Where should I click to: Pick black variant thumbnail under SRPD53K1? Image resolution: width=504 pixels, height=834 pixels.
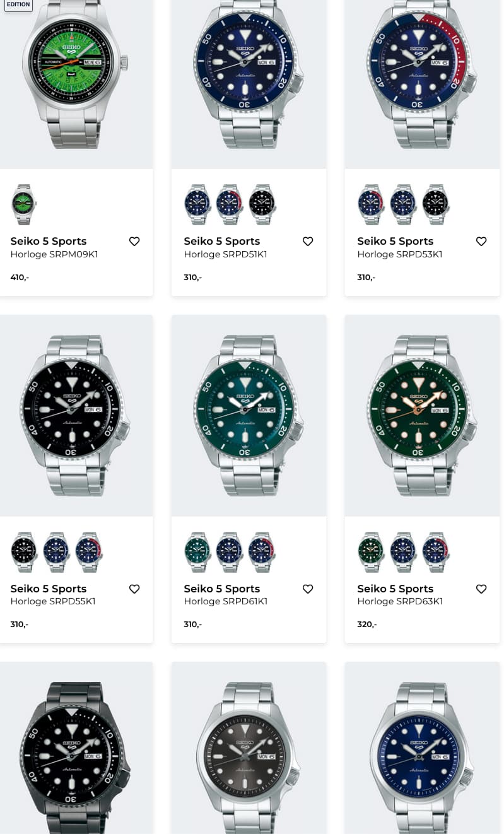(435, 204)
